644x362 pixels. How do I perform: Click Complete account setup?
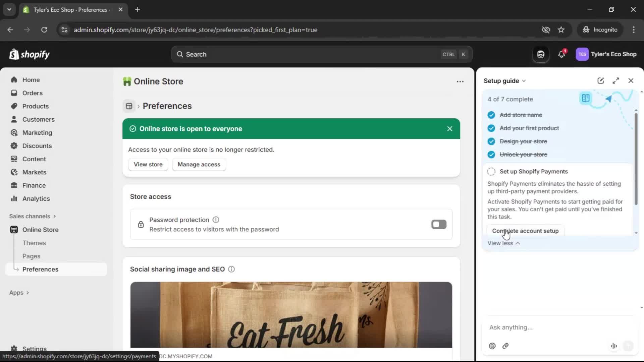(x=525, y=231)
